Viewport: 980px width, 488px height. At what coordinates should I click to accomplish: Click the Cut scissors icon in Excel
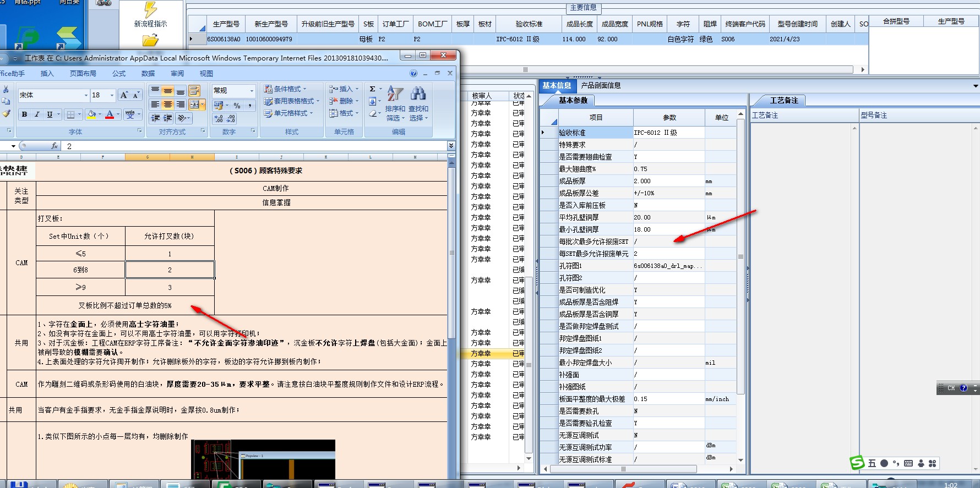click(6, 89)
